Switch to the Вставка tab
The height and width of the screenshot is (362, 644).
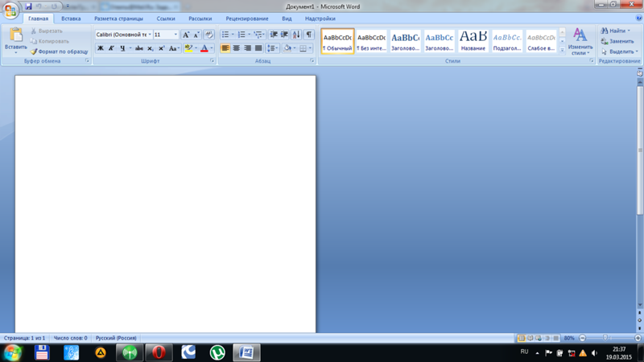71,19
